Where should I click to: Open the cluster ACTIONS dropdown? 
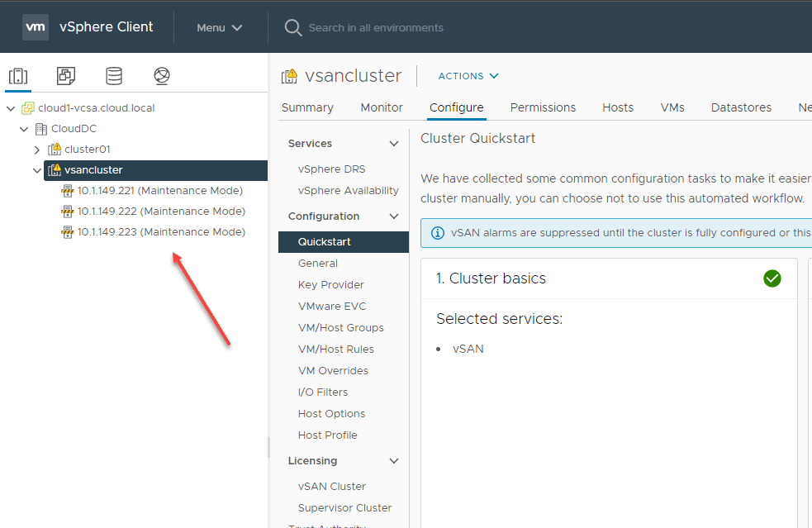click(468, 76)
